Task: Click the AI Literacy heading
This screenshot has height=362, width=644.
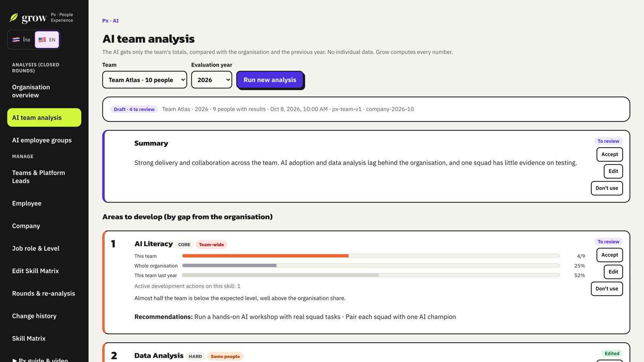Action: (x=153, y=244)
